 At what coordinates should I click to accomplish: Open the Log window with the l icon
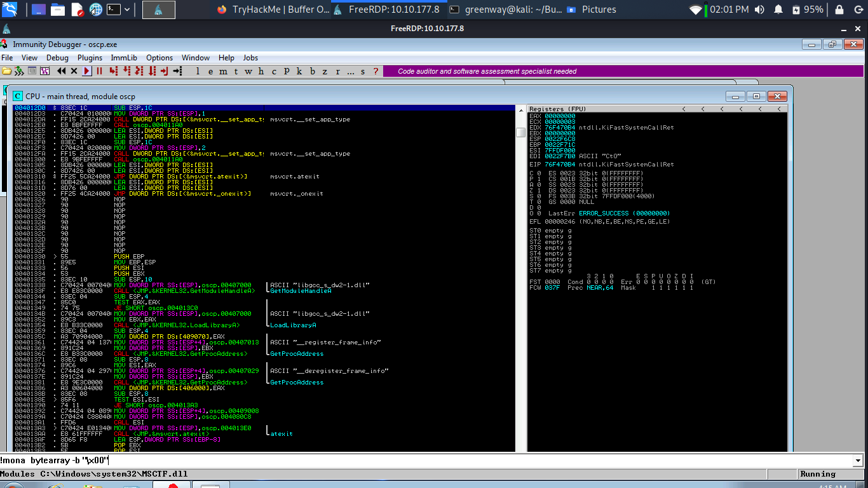pos(198,71)
